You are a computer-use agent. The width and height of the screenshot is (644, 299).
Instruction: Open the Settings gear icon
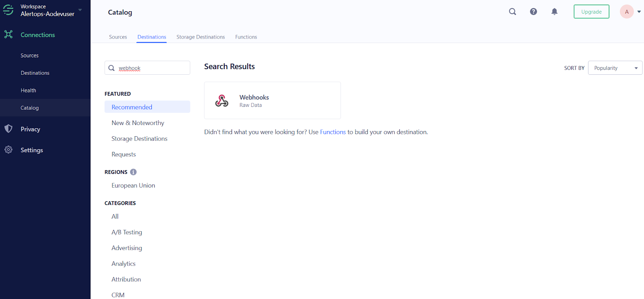8,150
